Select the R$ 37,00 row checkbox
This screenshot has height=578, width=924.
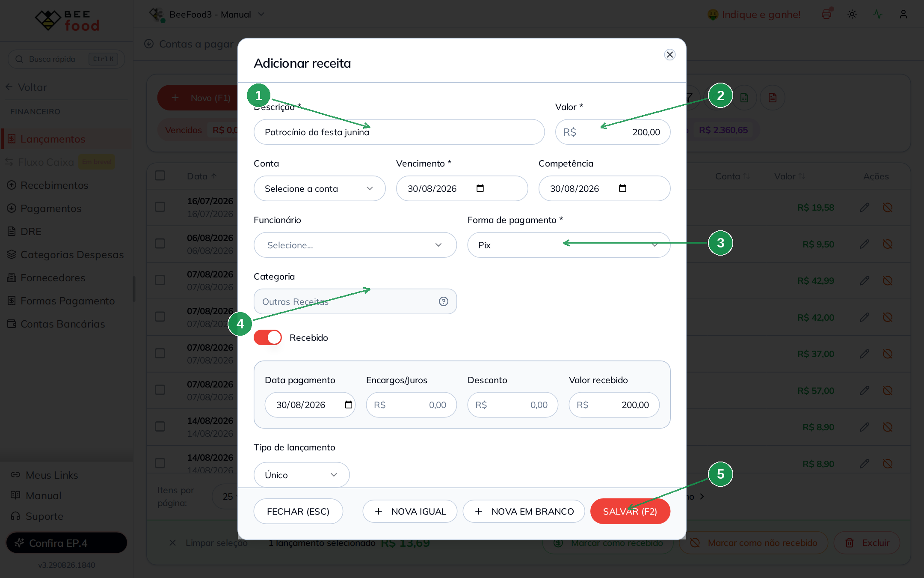[x=160, y=353]
